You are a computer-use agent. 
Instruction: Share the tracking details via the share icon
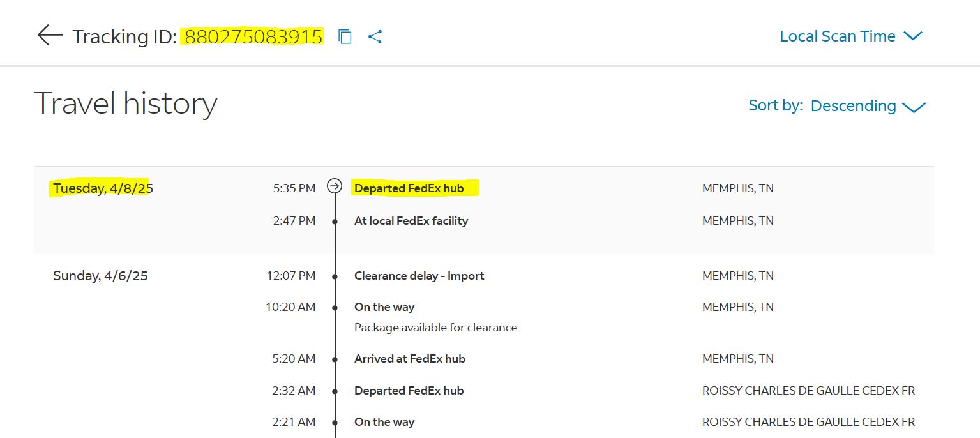click(375, 36)
